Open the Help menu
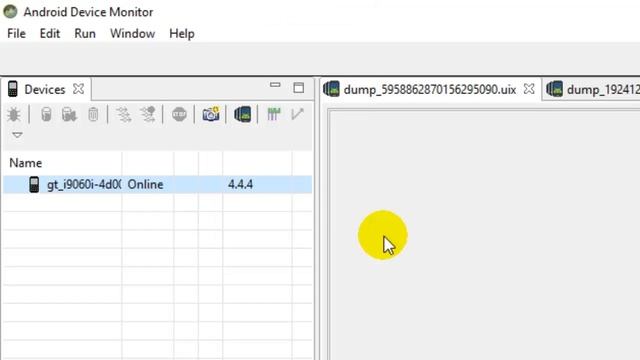This screenshot has width=640, height=360. tap(182, 33)
